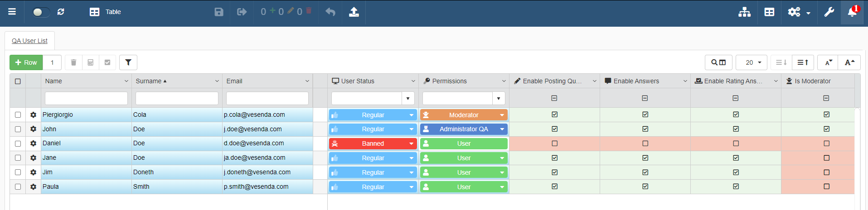This screenshot has height=210, width=868.
Task: Open User Status dropdown for Daniel Doe
Action: tap(411, 143)
